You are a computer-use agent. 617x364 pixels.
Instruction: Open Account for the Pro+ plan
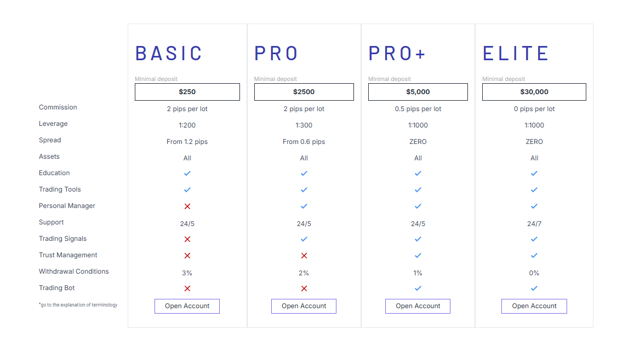tap(418, 306)
